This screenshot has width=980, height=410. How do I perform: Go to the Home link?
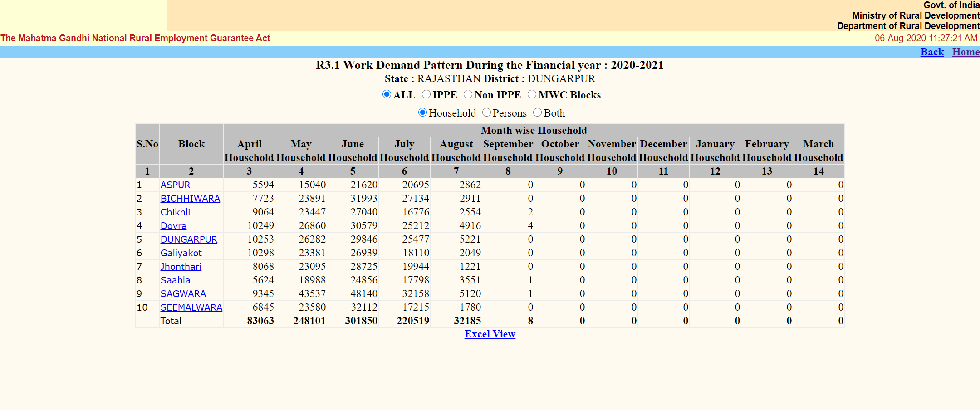[x=965, y=52]
